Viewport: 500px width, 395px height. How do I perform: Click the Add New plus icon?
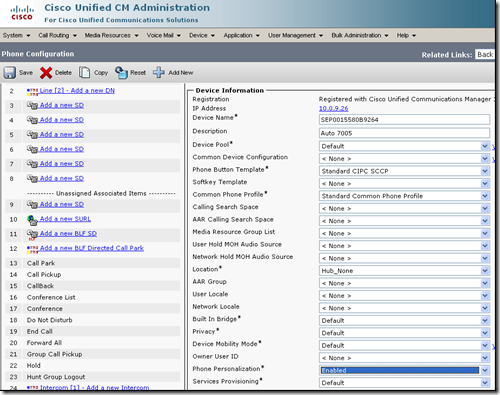159,72
